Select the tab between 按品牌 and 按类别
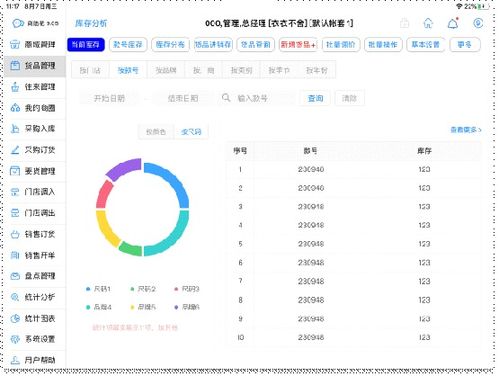Screen dimensions: 499x376 pos(204,70)
